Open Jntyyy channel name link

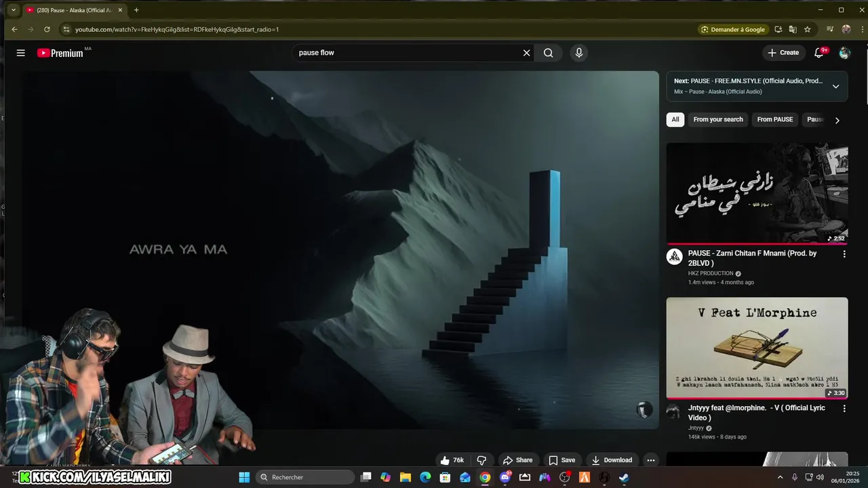(696, 428)
